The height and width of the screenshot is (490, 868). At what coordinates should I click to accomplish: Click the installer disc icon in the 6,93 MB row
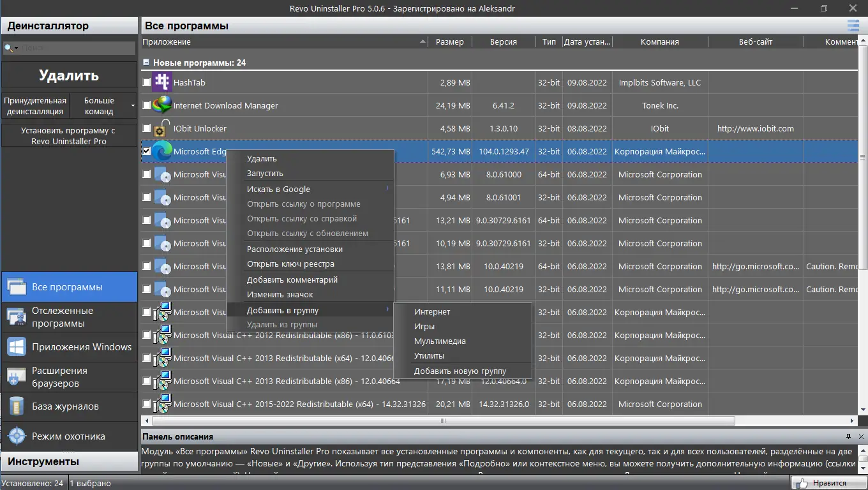coord(162,174)
